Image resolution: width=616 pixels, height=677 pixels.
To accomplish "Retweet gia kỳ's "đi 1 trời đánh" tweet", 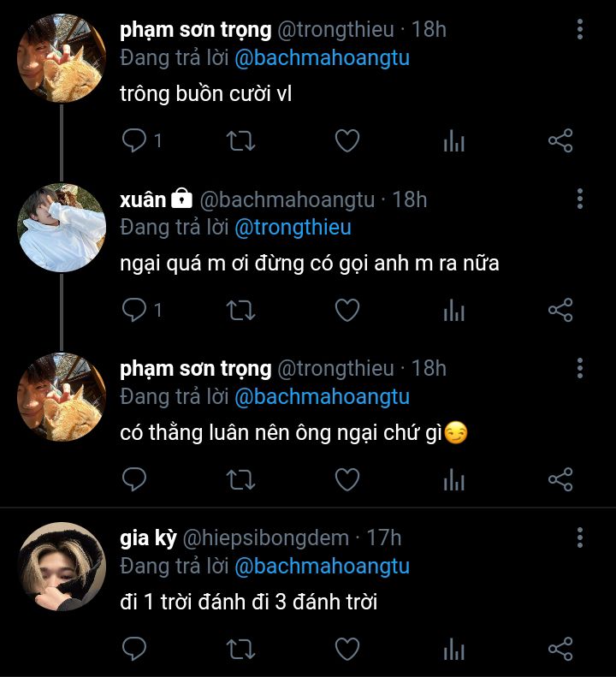I will coord(241,649).
